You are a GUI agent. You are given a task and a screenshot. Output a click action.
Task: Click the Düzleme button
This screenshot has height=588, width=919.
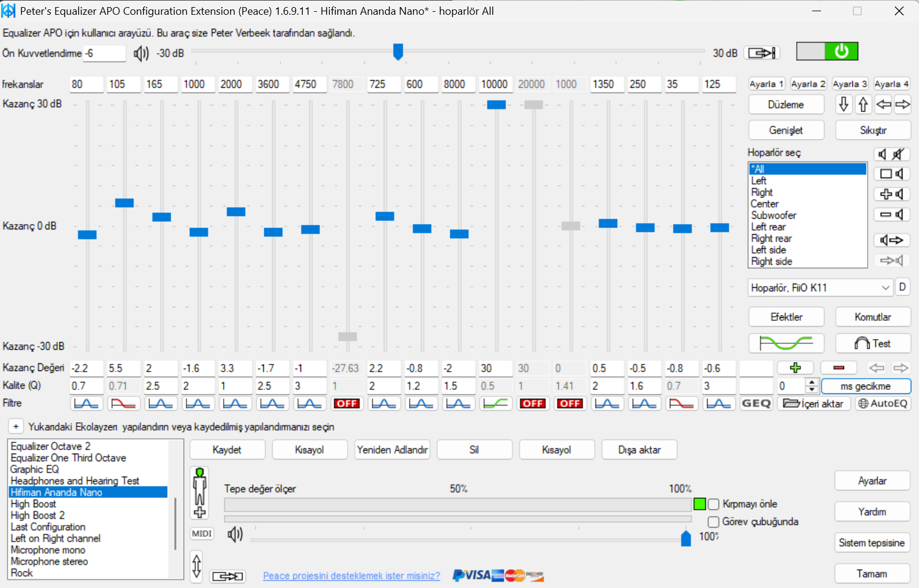(x=786, y=104)
